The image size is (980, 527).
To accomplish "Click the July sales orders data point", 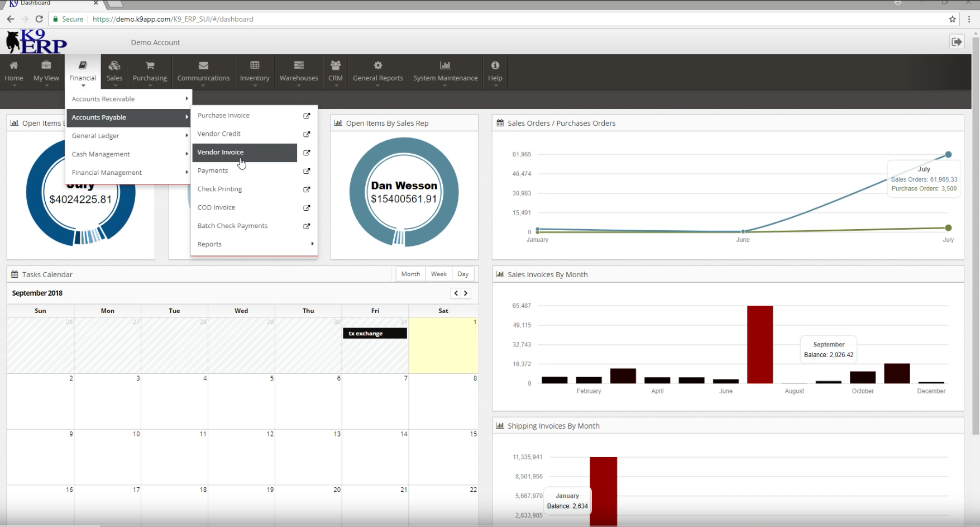I will [948, 155].
